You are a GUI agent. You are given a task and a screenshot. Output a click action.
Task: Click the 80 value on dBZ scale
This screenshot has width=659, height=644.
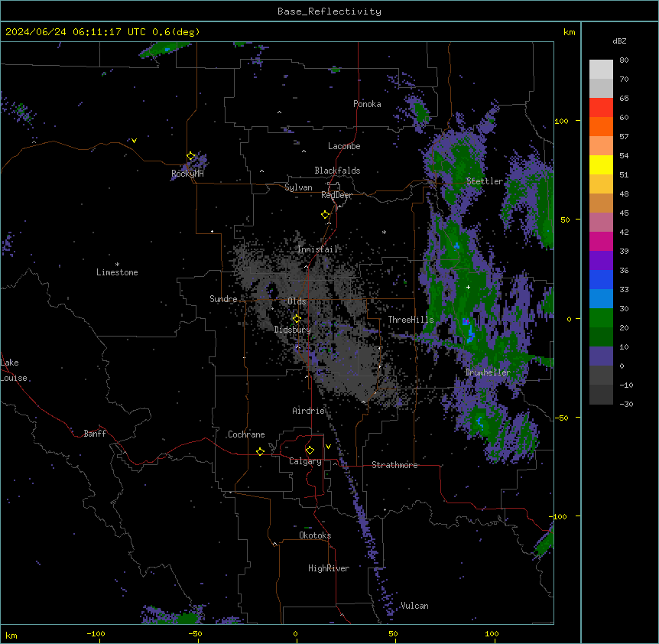click(x=624, y=60)
